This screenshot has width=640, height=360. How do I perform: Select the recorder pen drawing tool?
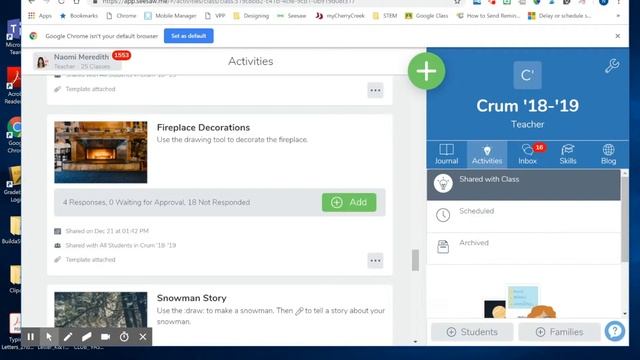click(x=68, y=337)
